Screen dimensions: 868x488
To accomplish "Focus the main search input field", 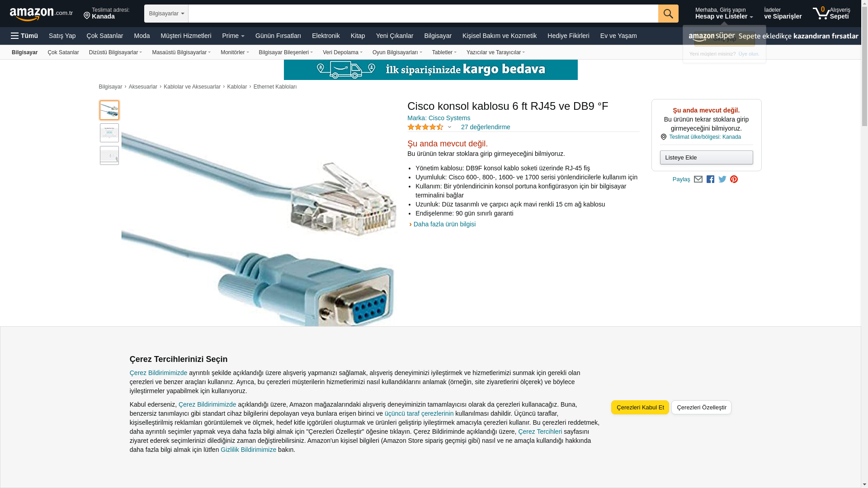I will click(423, 14).
